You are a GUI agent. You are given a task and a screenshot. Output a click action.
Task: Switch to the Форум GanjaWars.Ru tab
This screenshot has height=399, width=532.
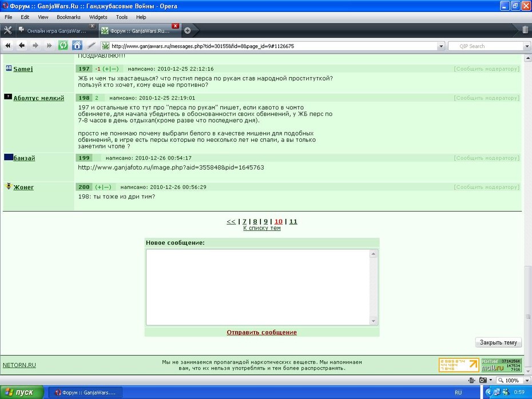point(140,31)
